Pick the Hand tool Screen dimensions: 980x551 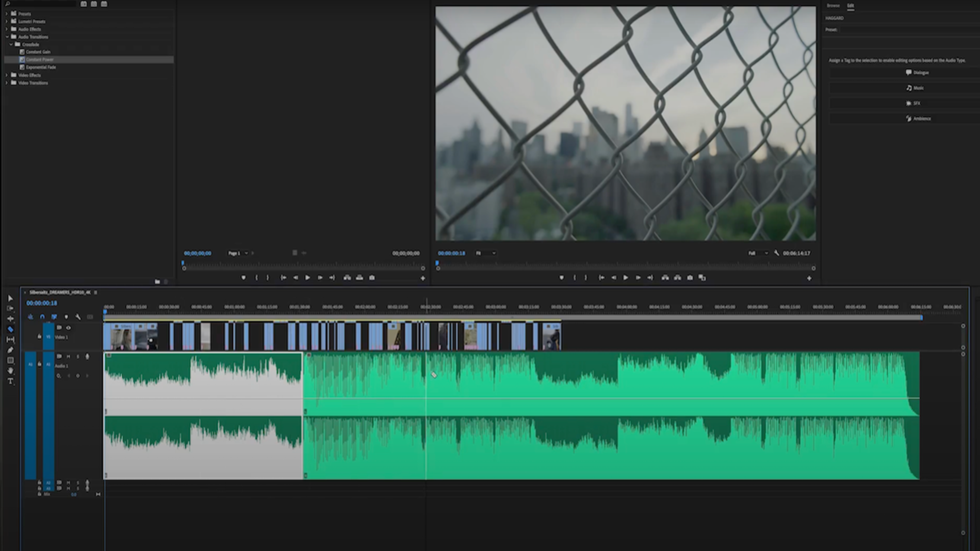(10, 371)
